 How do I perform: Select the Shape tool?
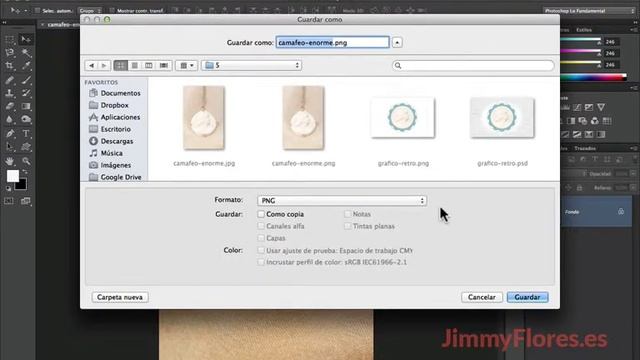[x=26, y=147]
